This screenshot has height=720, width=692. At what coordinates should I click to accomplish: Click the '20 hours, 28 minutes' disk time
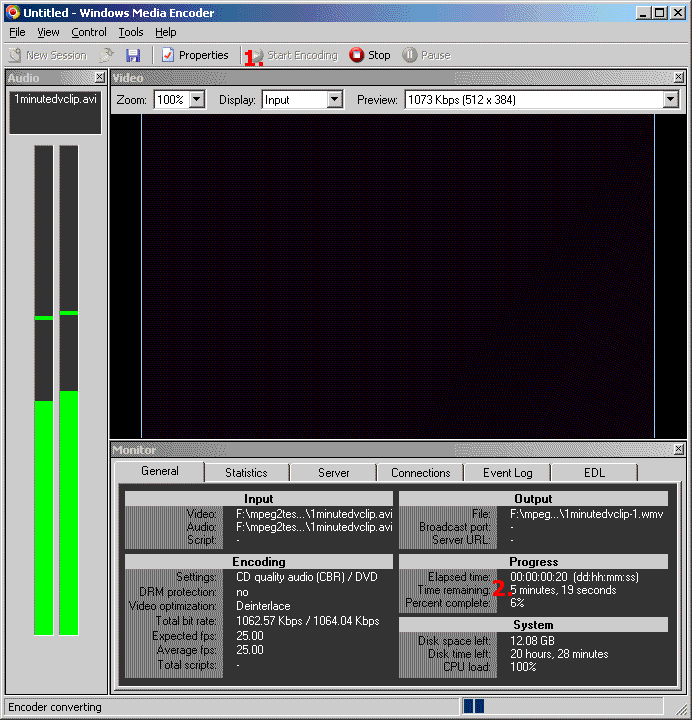(x=559, y=654)
